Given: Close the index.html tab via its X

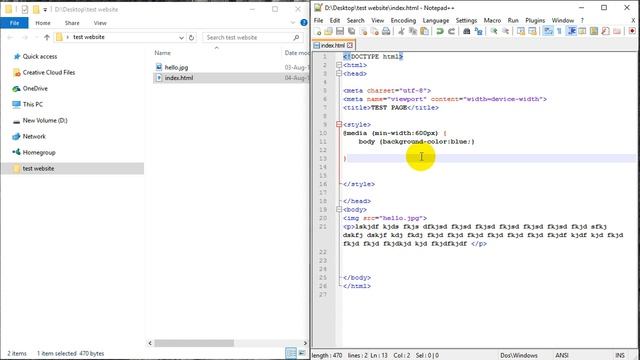Looking at the screenshot, I should (x=350, y=45).
